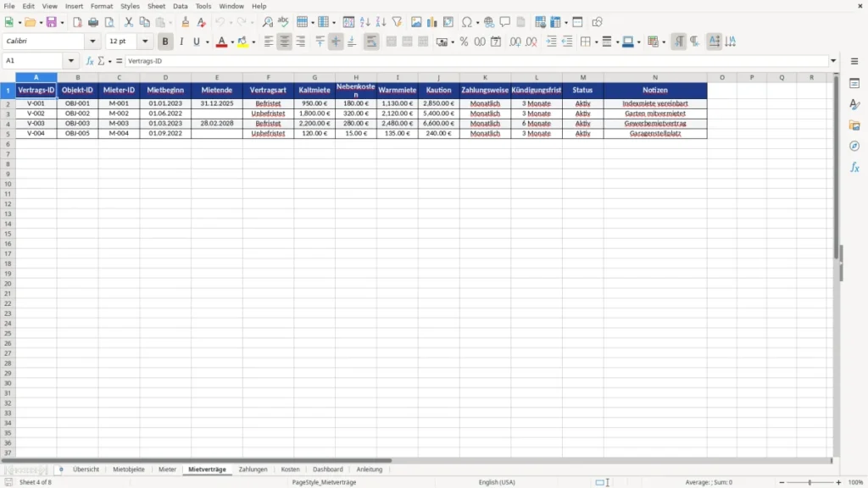Image resolution: width=868 pixels, height=488 pixels.
Task: Switch to the Dashboard sheet tab
Action: 328,469
